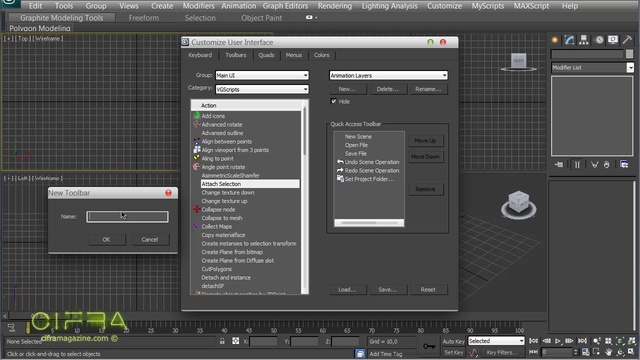Viewport: 640px width, 360px height.
Task: Click the Reset button
Action: tap(428, 289)
